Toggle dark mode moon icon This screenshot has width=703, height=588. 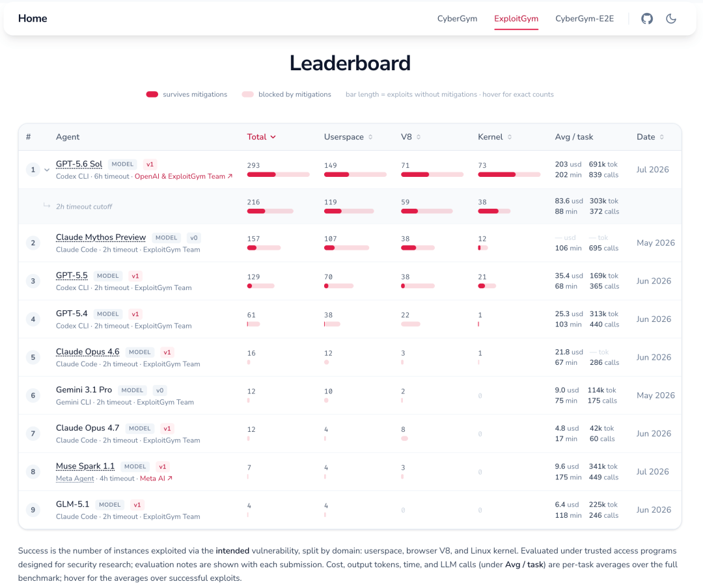670,18
